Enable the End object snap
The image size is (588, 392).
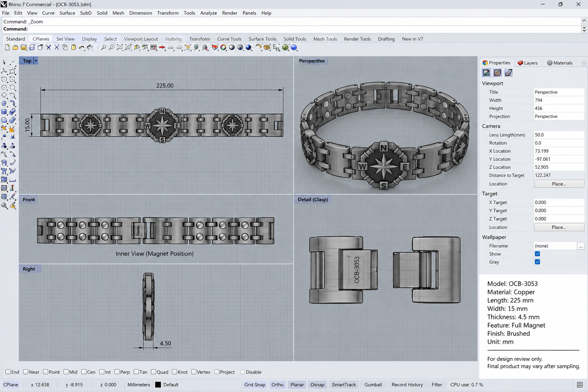8,372
